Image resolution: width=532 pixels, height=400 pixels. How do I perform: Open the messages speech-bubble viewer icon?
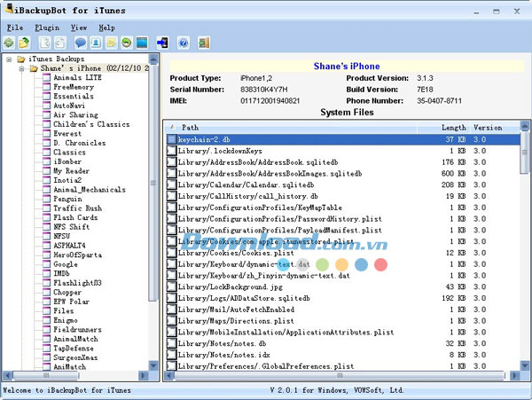click(81, 43)
